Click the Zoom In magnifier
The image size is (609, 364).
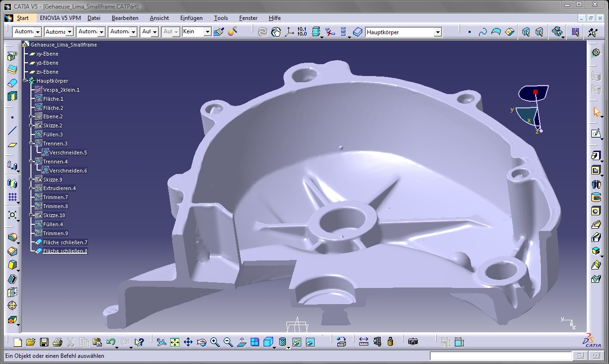click(215, 342)
